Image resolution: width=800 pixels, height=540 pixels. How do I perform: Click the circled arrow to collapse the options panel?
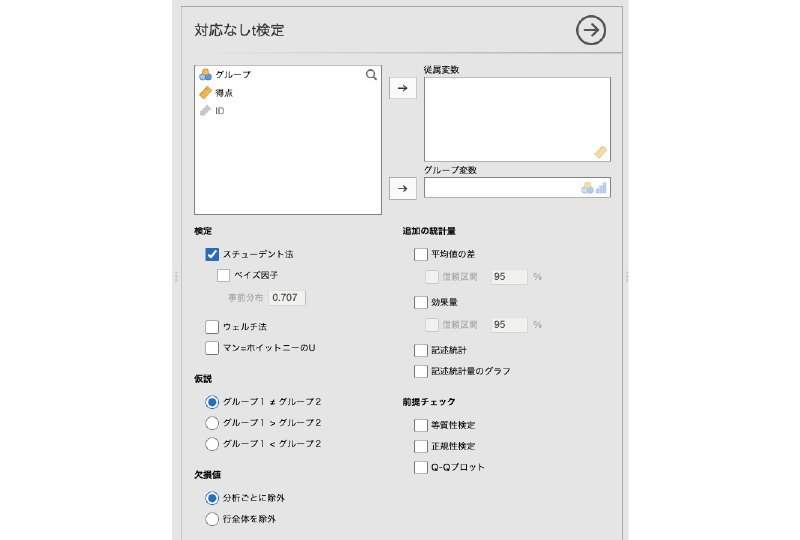591,30
